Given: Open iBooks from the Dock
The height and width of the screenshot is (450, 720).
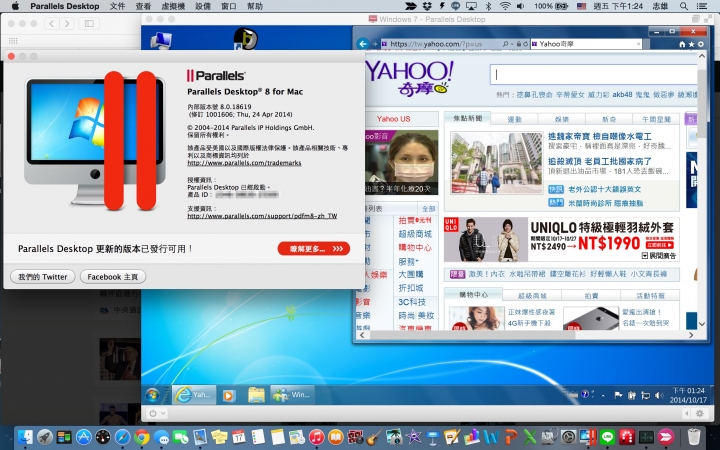Looking at the screenshot, I should pyautogui.click(x=336, y=437).
